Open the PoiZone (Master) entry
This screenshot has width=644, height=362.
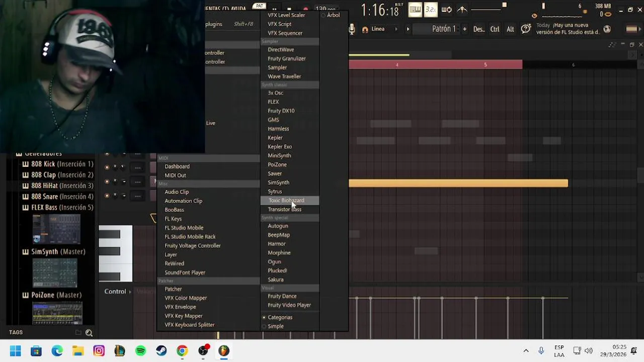pos(52,295)
